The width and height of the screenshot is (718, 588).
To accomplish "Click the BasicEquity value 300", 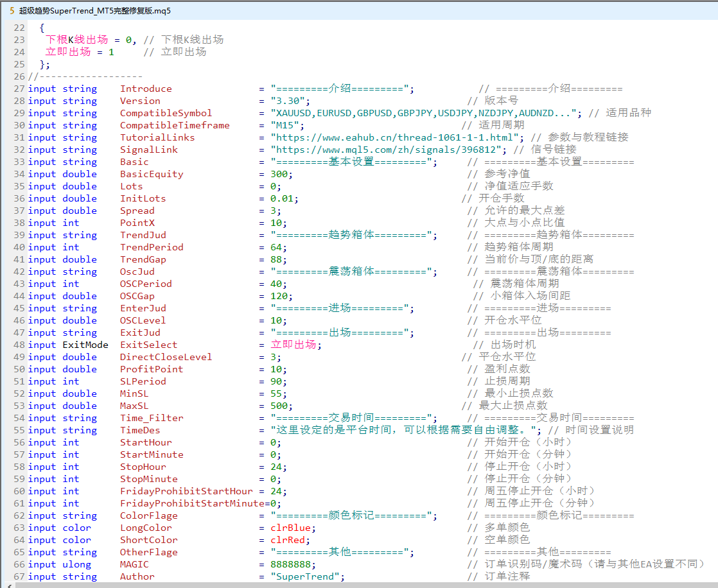I will tap(279, 175).
